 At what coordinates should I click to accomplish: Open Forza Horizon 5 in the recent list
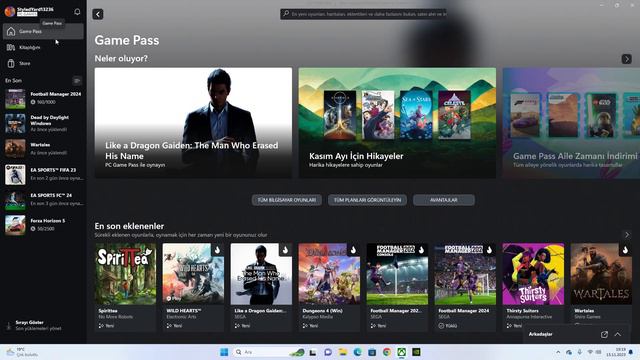point(43,224)
